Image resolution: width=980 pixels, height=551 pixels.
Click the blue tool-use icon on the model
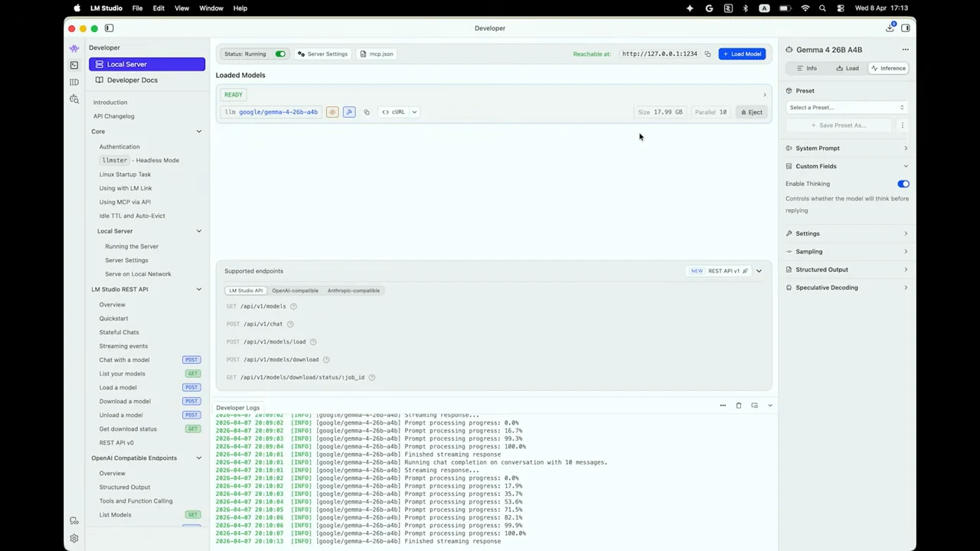click(349, 112)
